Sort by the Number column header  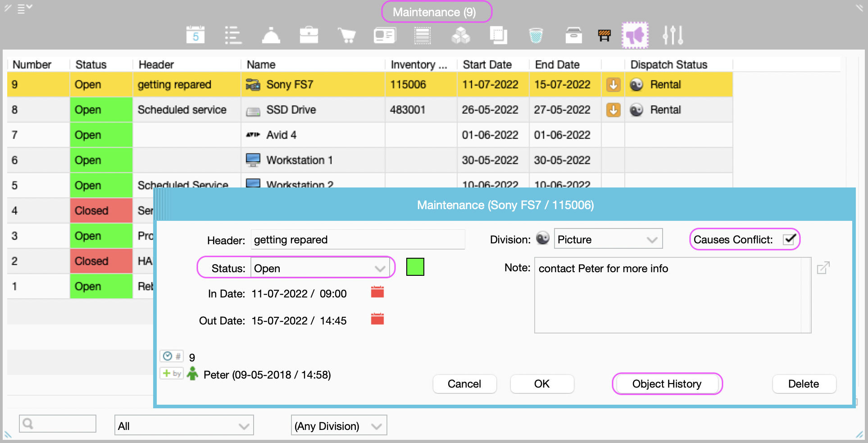[32, 64]
